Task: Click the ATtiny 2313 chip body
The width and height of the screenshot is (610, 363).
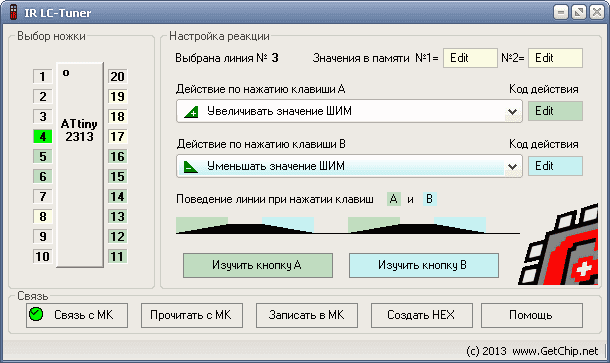Action: coord(80,165)
